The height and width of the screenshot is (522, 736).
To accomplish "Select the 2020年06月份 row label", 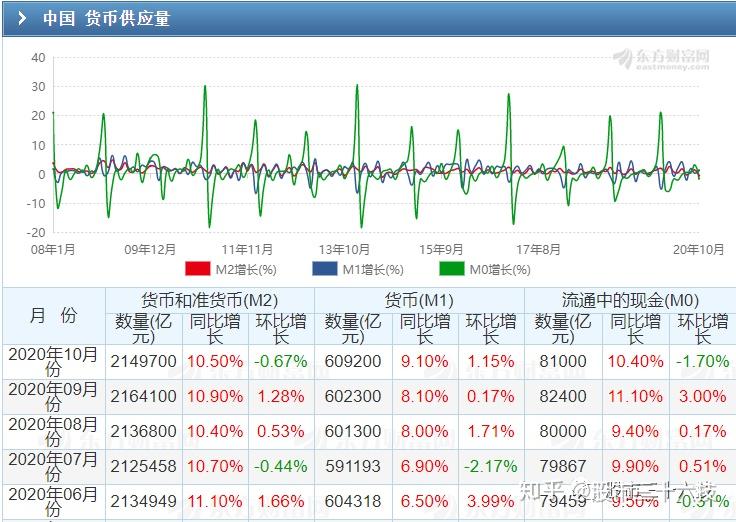I will tap(53, 501).
